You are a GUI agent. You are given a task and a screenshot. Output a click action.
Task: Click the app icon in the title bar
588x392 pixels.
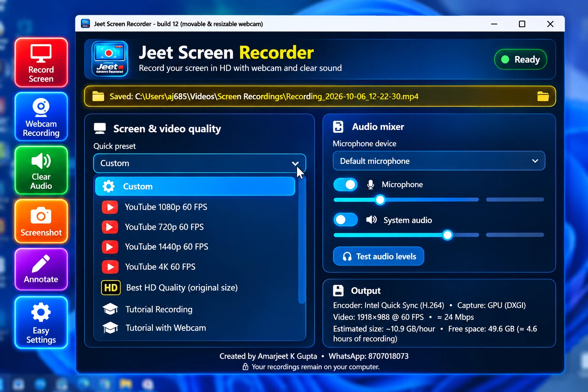85,24
